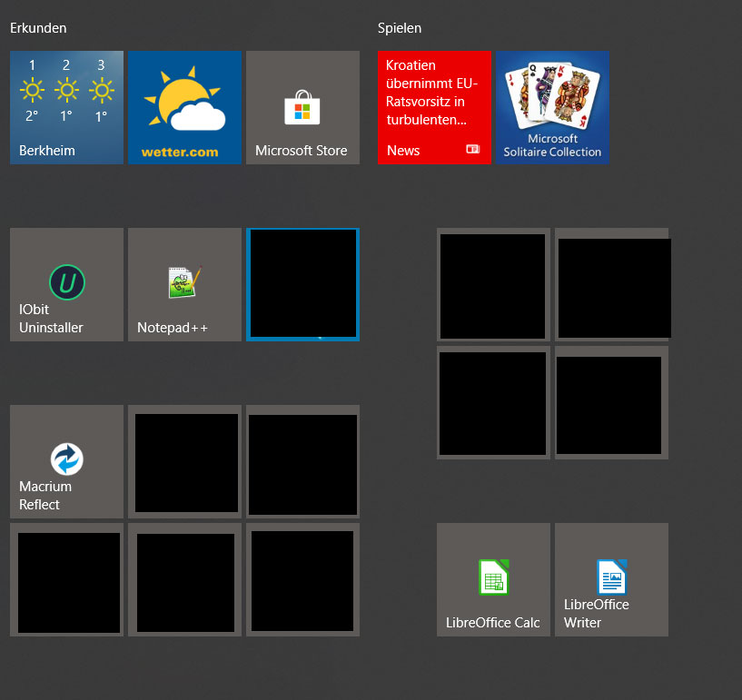Open LibreOffice Writer
The height and width of the screenshot is (700, 742).
[x=611, y=579]
